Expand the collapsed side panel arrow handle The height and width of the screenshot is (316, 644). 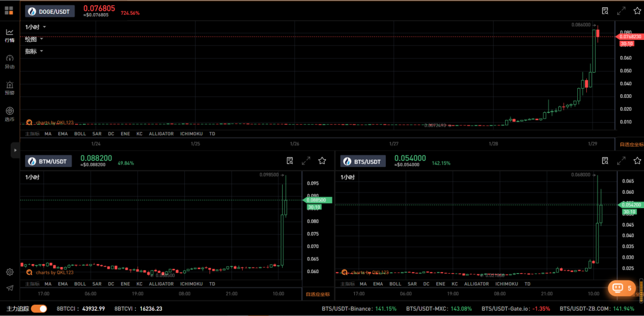(x=15, y=150)
